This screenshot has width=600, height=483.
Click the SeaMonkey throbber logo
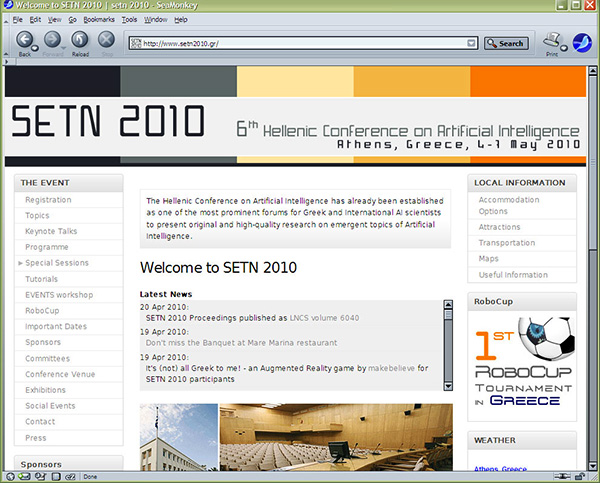(580, 42)
